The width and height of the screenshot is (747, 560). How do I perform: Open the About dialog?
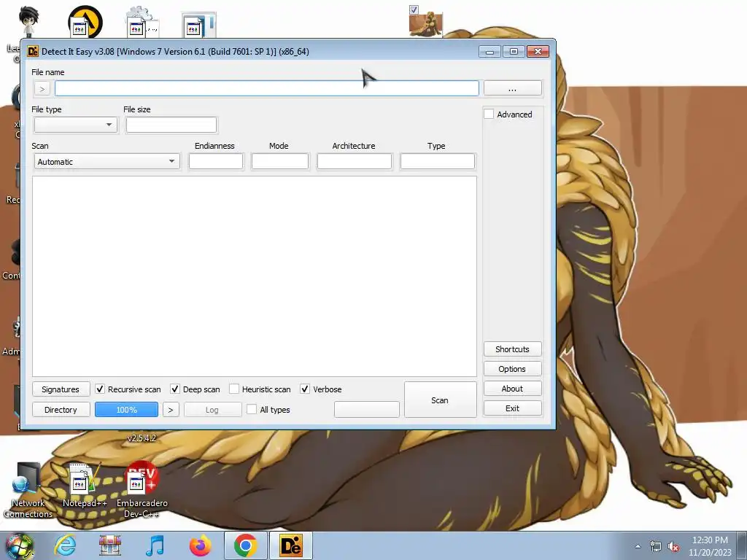click(x=513, y=389)
